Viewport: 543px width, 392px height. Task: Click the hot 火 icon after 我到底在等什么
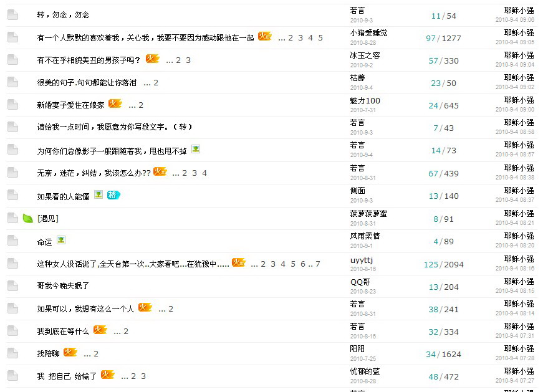(100, 330)
